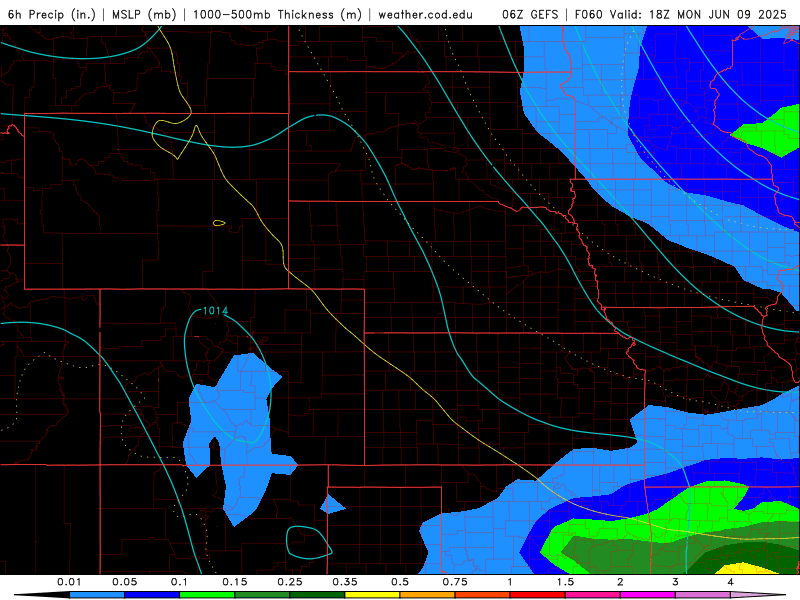Image resolution: width=800 pixels, height=600 pixels.
Task: Click the '0.35' legend value
Action: [345, 582]
